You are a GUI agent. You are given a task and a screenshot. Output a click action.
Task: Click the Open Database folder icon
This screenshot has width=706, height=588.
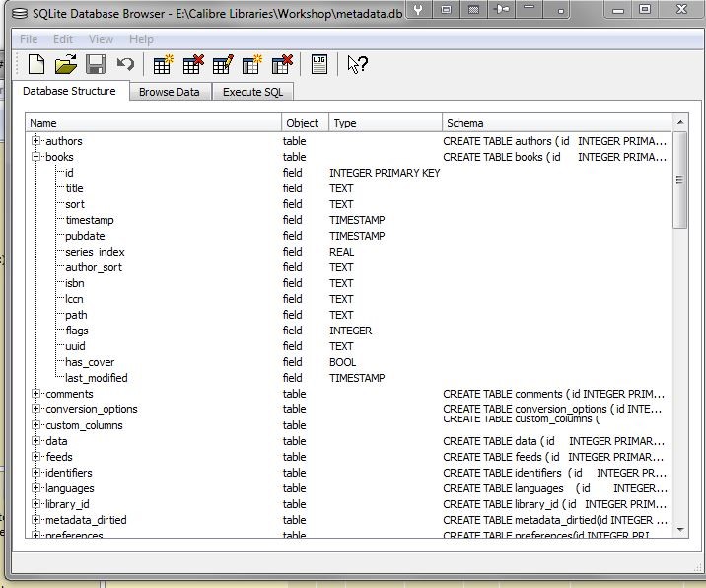click(x=66, y=65)
